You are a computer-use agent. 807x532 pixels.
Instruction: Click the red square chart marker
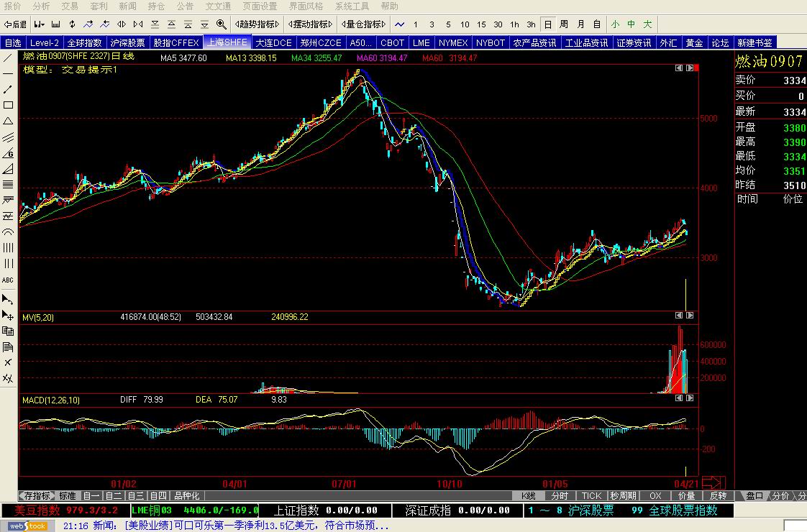696,68
